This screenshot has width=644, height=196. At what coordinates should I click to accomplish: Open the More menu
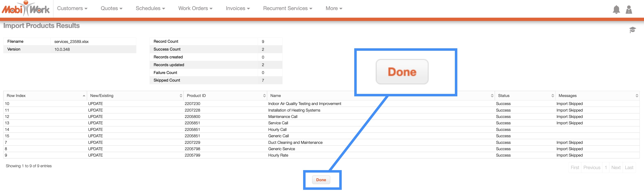(x=334, y=8)
